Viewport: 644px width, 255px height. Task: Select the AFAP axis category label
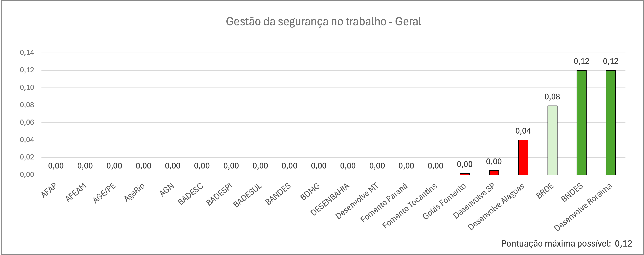click(49, 191)
